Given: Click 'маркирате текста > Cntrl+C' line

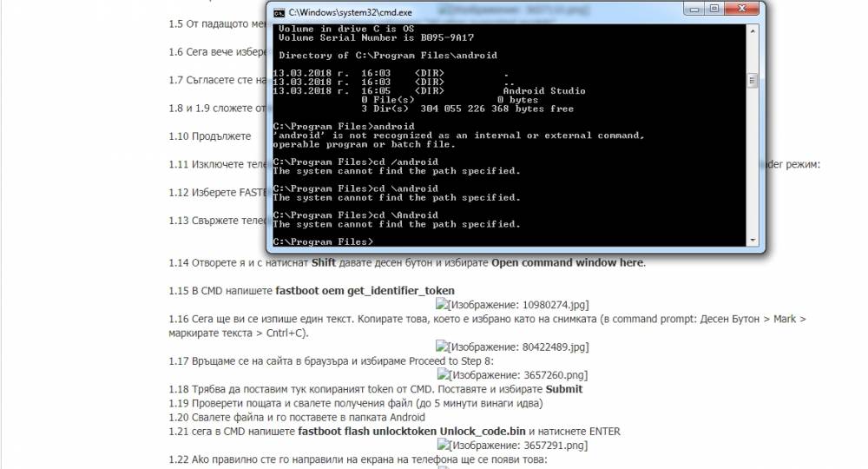Looking at the screenshot, I should 239,333.
